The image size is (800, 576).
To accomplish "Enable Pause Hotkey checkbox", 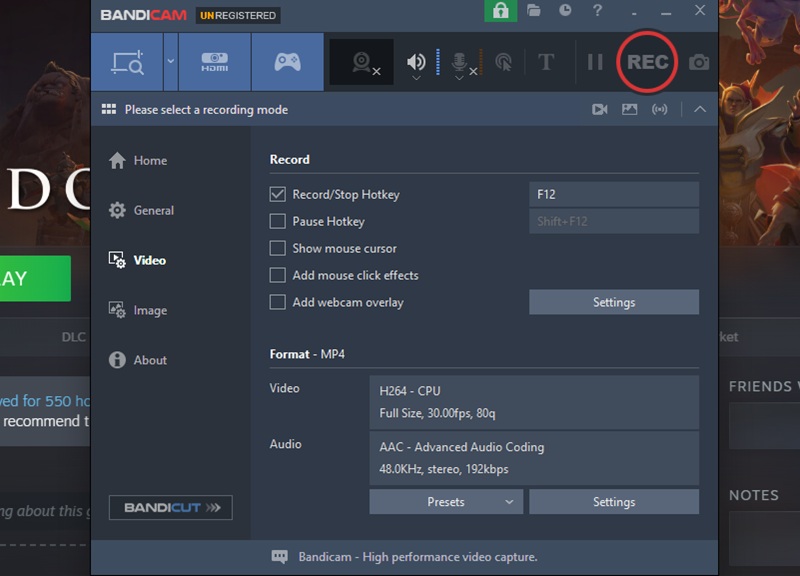I will pos(278,221).
